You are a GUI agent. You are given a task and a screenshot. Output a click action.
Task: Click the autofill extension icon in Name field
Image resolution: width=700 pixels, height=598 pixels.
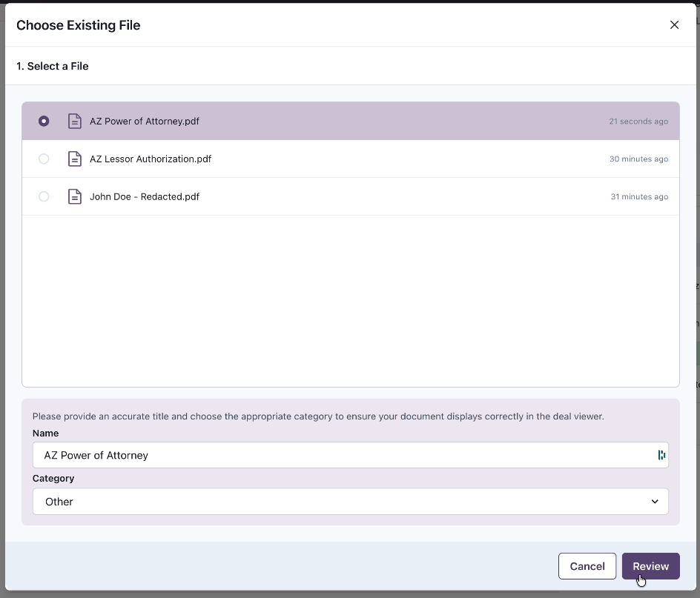661,455
